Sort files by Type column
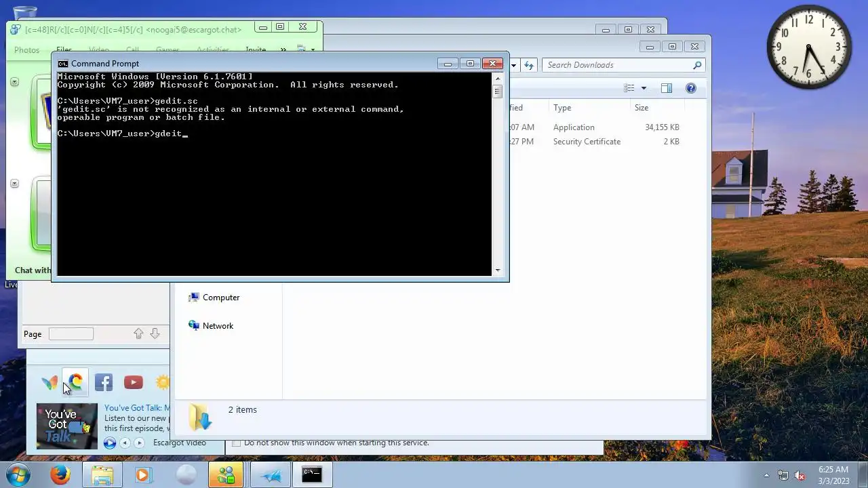 coord(562,108)
